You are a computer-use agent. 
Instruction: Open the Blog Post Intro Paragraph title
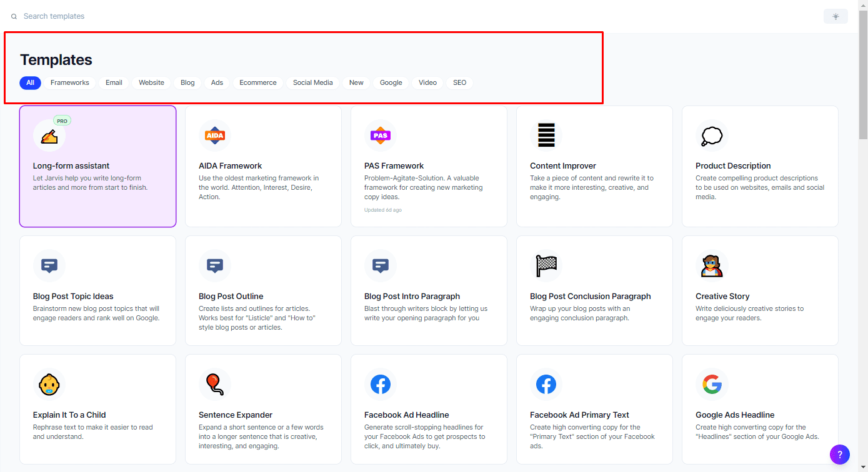point(412,297)
